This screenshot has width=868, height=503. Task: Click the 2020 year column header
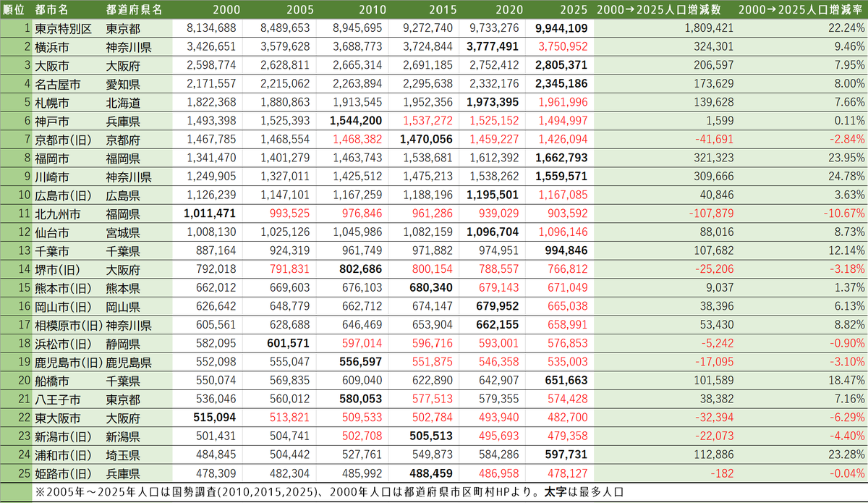[x=511, y=10]
